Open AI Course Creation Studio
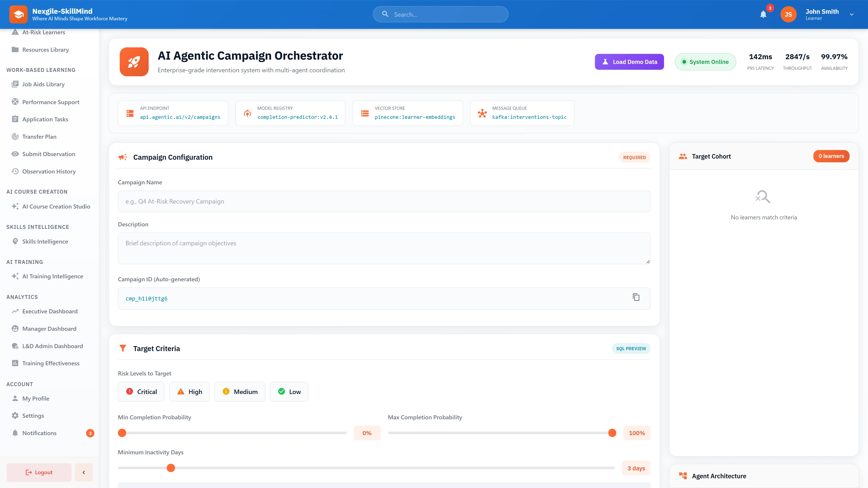 click(x=56, y=206)
